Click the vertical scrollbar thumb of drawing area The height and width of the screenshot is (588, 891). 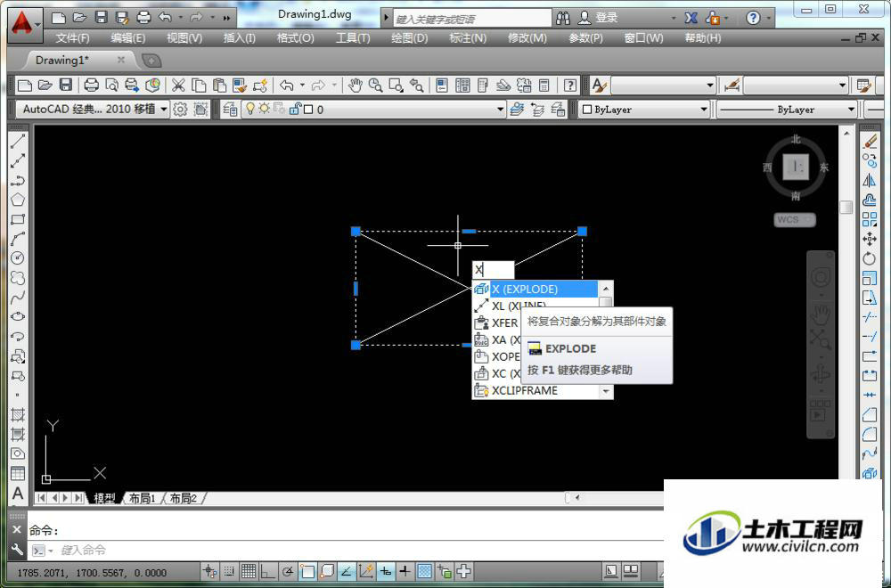tap(846, 208)
